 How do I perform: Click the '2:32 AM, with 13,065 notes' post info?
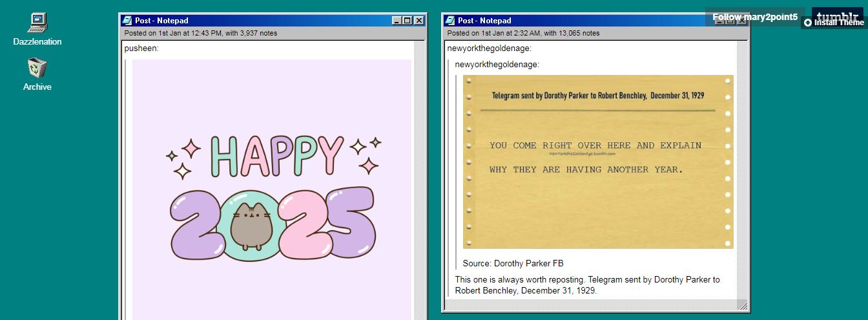[x=556, y=33]
